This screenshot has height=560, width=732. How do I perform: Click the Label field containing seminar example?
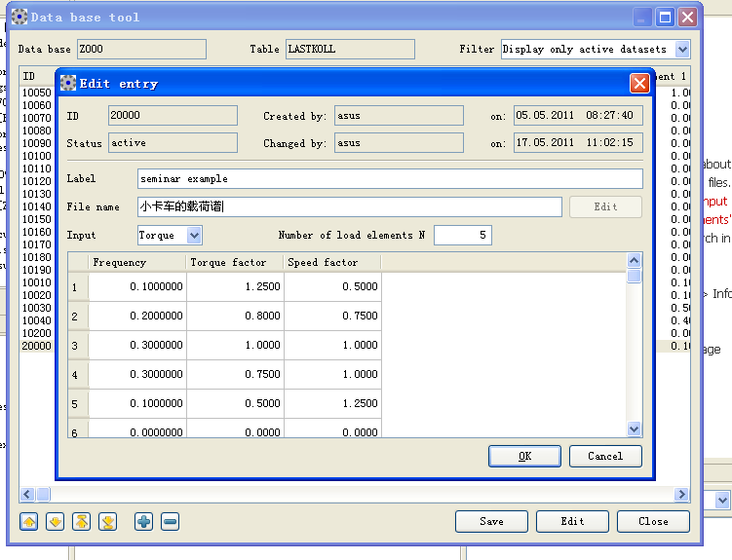pyautogui.click(x=390, y=179)
